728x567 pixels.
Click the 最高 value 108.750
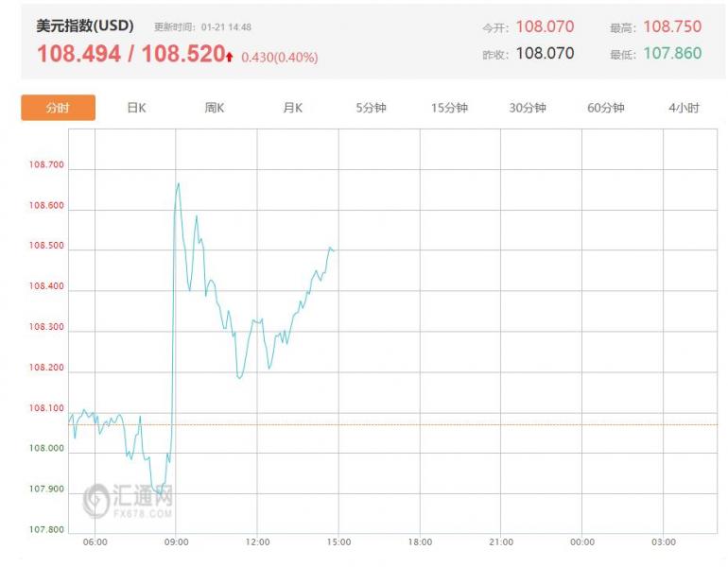point(672,27)
